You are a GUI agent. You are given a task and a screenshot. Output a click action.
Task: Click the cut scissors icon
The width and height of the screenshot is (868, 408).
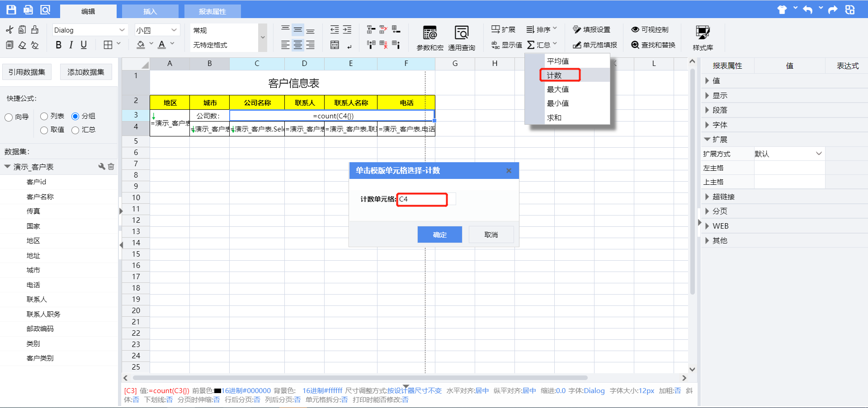pos(9,30)
